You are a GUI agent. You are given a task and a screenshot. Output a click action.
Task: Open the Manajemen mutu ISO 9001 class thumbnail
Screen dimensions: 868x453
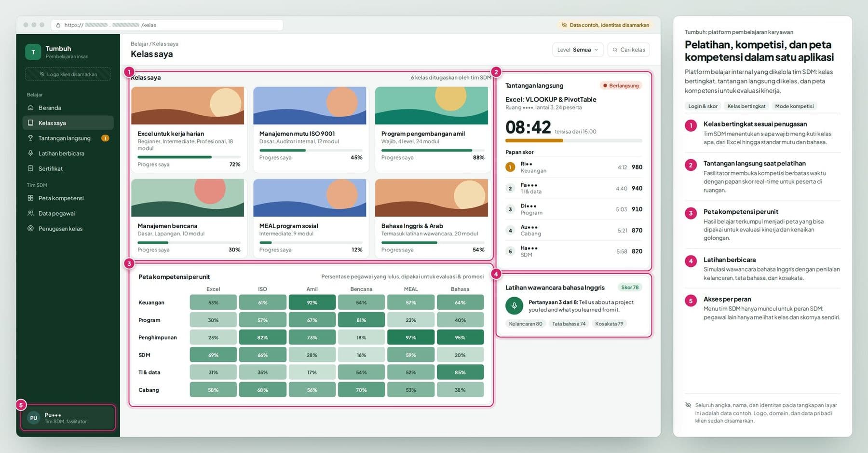coord(310,106)
